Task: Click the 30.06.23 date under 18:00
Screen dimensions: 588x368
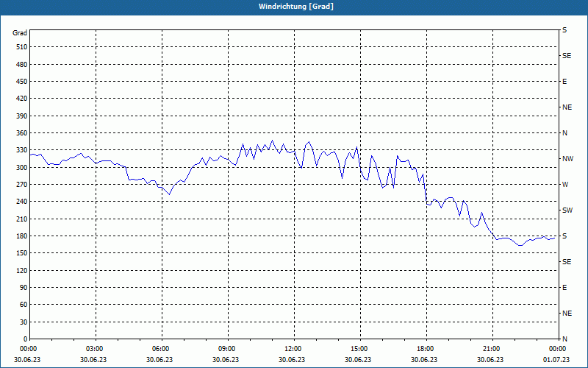Action: 424,360
